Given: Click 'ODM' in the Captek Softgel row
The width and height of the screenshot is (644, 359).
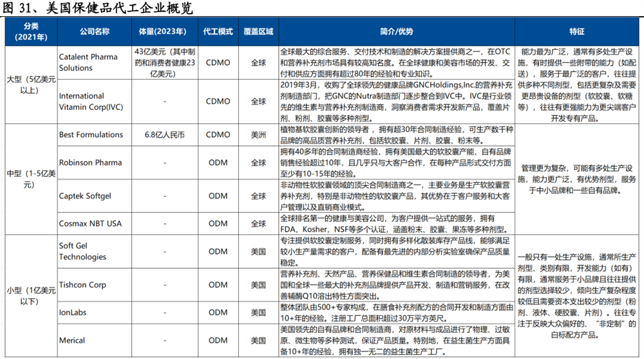Looking at the screenshot, I should pos(218,196).
